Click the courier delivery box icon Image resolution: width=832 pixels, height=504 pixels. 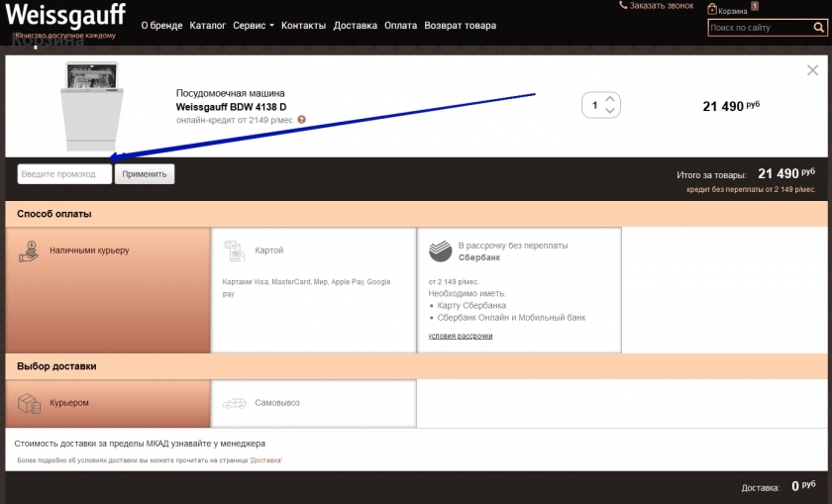coord(29,403)
